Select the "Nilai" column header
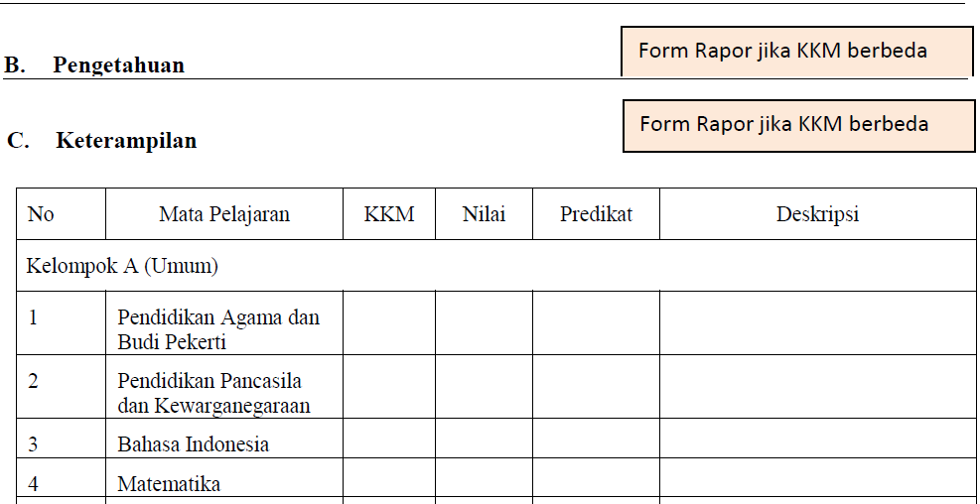980x504 pixels. (484, 214)
